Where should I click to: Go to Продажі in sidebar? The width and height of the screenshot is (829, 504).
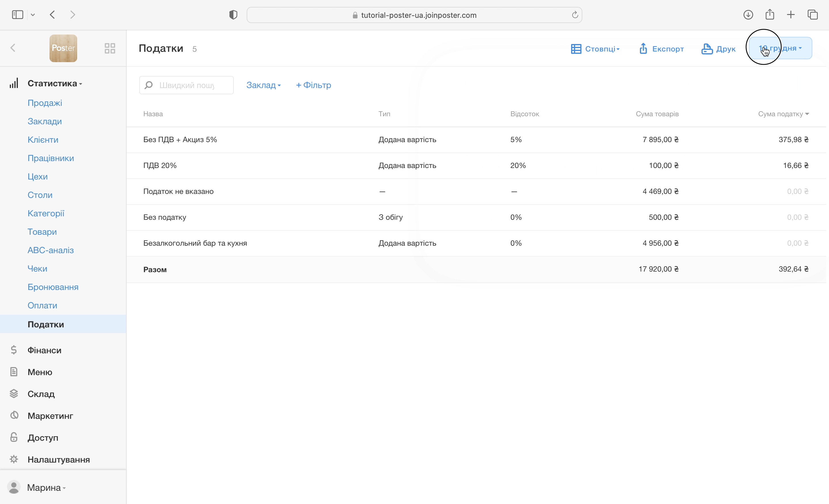pyautogui.click(x=45, y=103)
